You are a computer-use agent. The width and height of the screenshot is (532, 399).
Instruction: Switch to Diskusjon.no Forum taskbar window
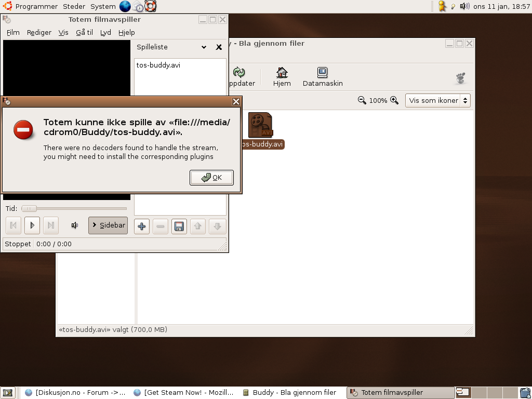pyautogui.click(x=75, y=393)
